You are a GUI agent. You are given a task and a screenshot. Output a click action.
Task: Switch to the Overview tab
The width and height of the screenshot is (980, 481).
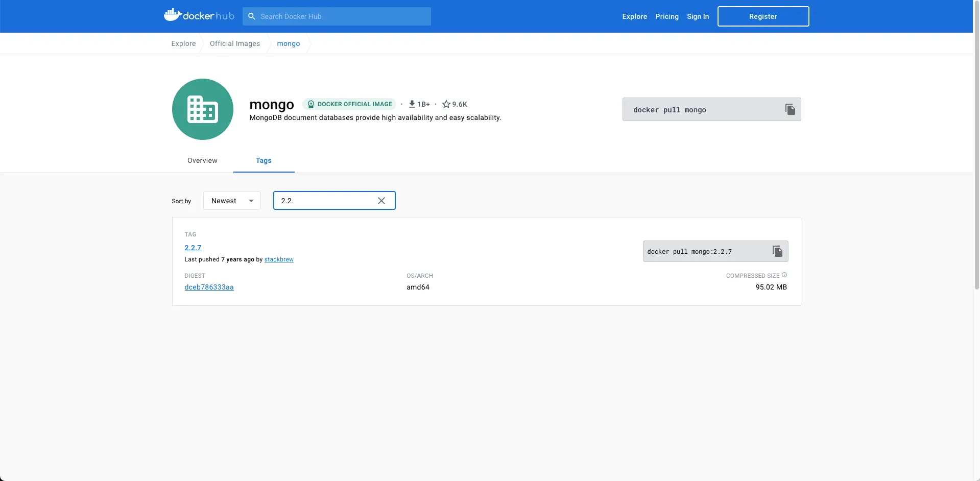pyautogui.click(x=202, y=160)
